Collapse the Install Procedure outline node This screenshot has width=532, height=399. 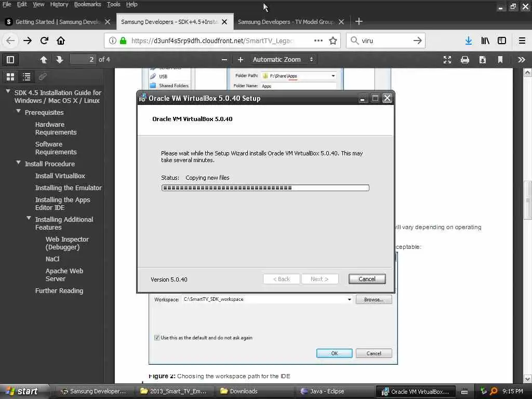pos(18,163)
